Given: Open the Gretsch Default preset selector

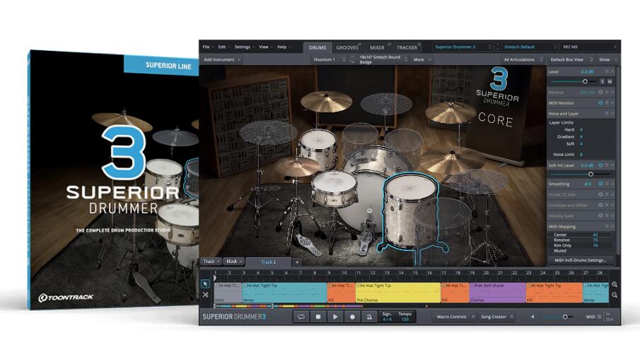Looking at the screenshot, I should pos(530,47).
